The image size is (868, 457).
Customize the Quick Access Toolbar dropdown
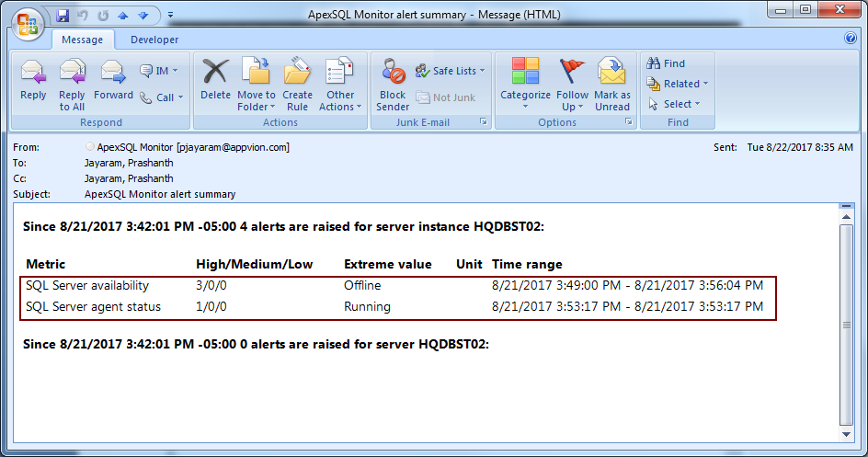coord(170,15)
